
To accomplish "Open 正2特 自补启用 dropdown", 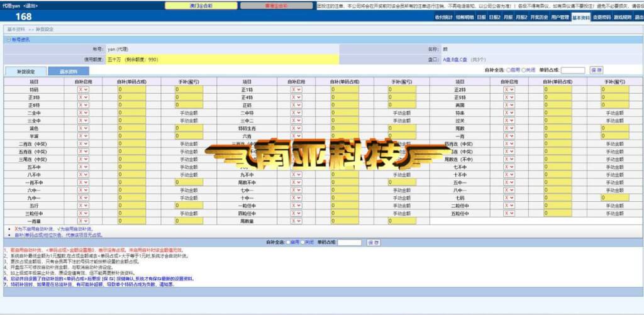I will 509,89.
